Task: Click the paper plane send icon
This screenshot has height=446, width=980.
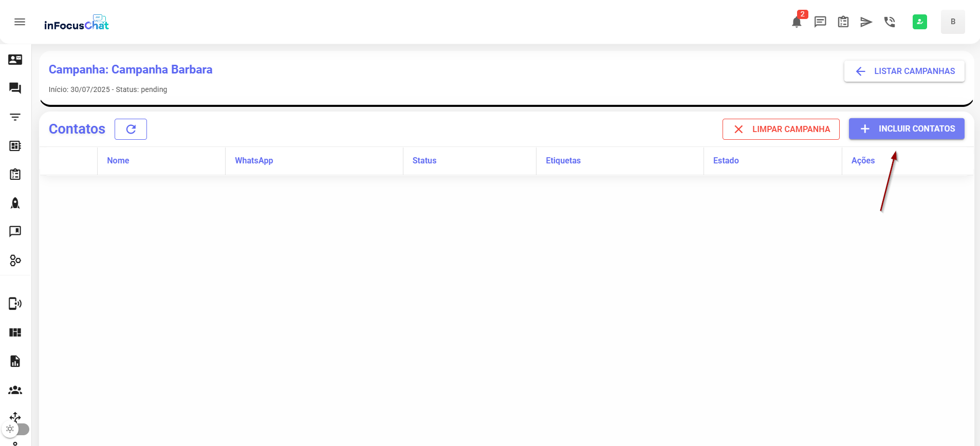Action: tap(866, 22)
